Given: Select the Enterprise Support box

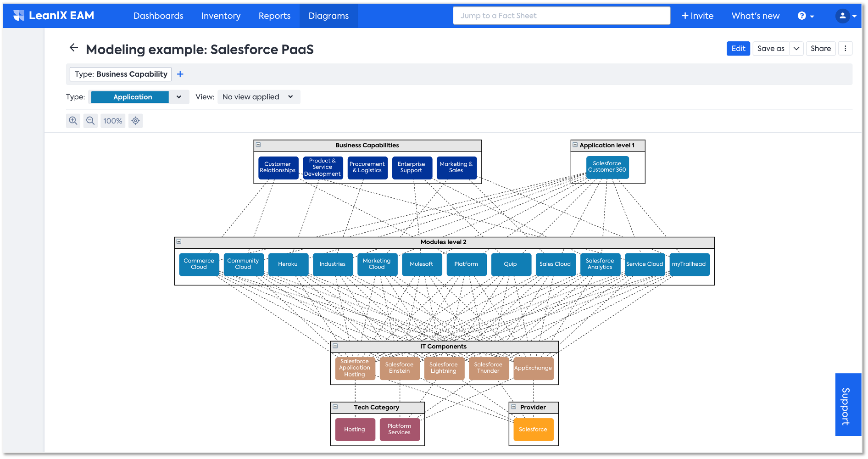Looking at the screenshot, I should (412, 168).
